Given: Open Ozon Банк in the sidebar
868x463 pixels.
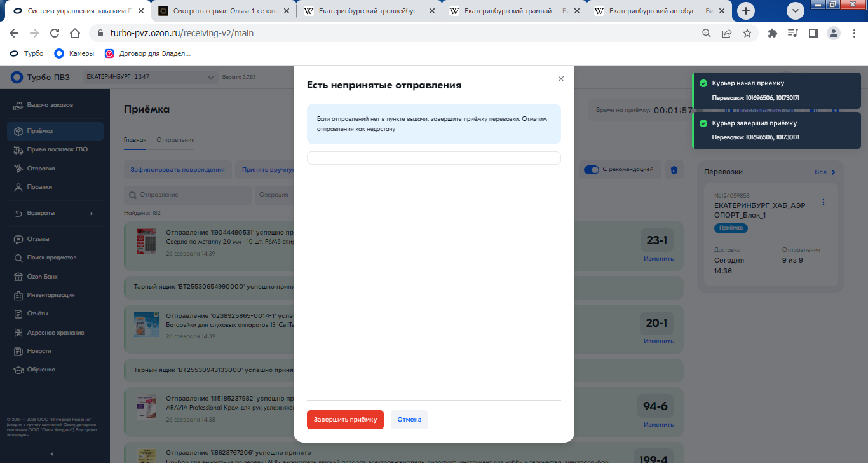Looking at the screenshot, I should (55, 277).
